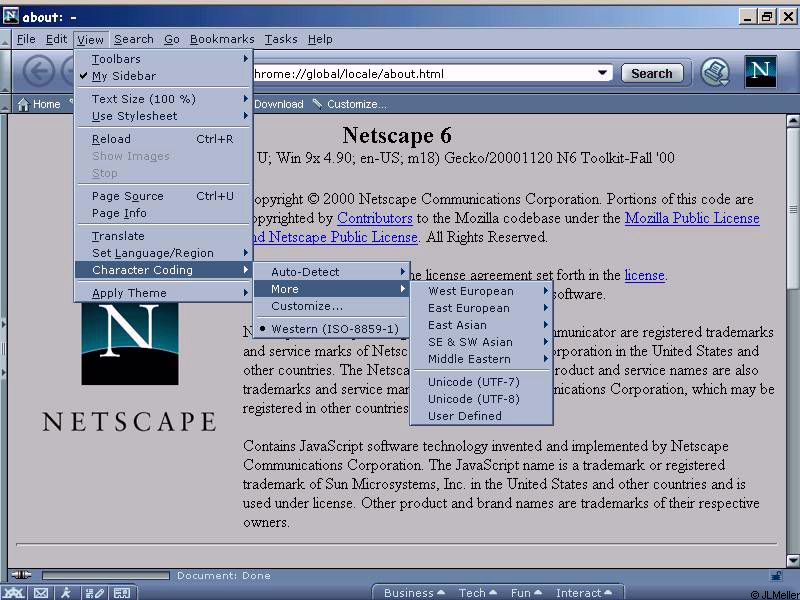This screenshot has width=800, height=600.
Task: Click the Customize... personal toolbar button
Action: (350, 104)
